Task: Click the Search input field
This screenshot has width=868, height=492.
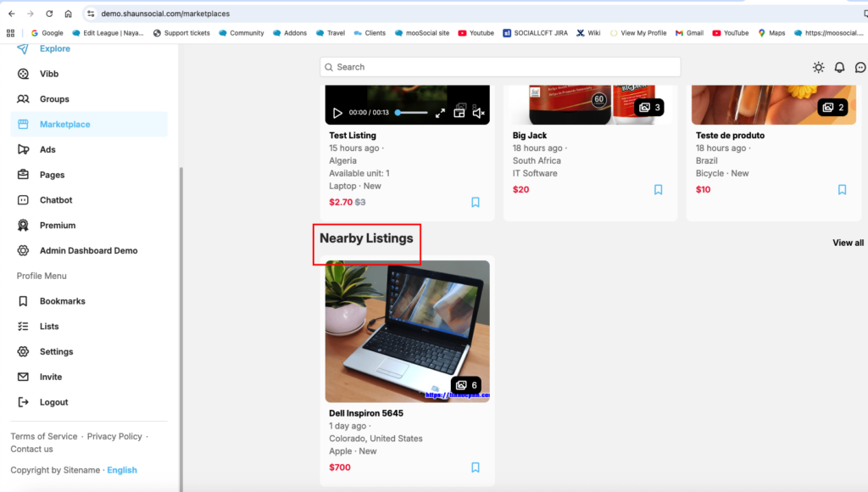Action: pos(500,67)
